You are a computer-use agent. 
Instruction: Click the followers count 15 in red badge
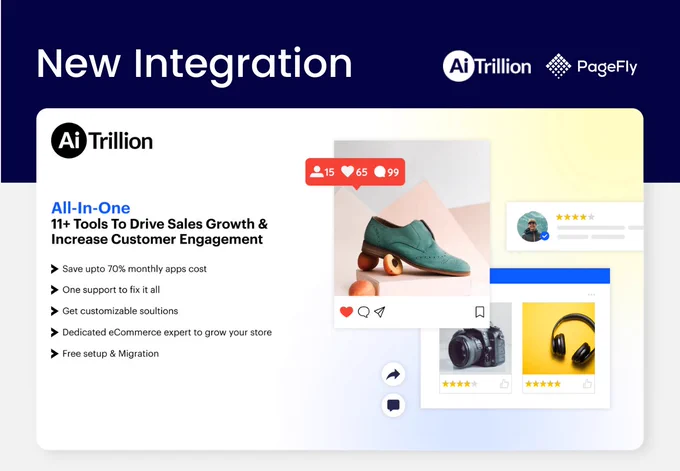click(322, 172)
